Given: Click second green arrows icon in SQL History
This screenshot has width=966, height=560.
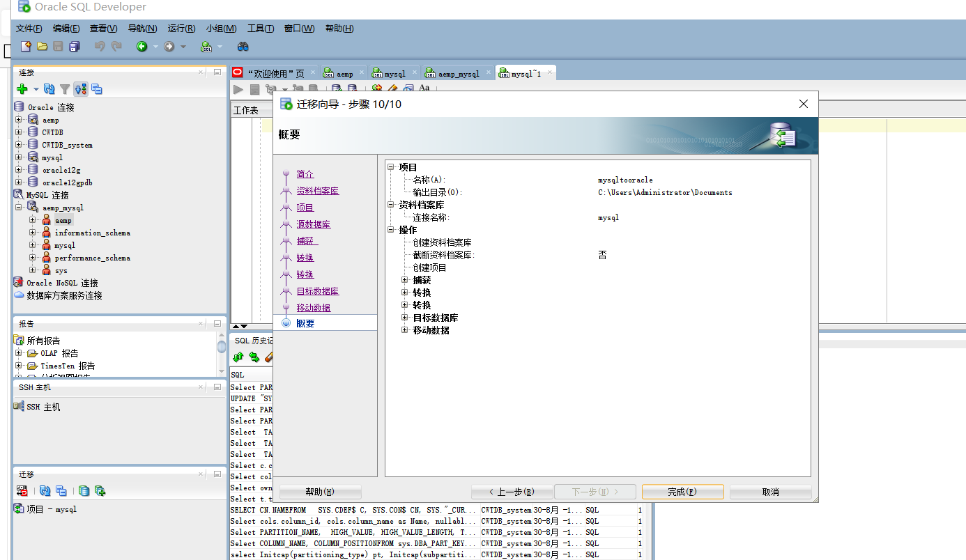Looking at the screenshot, I should tap(254, 357).
